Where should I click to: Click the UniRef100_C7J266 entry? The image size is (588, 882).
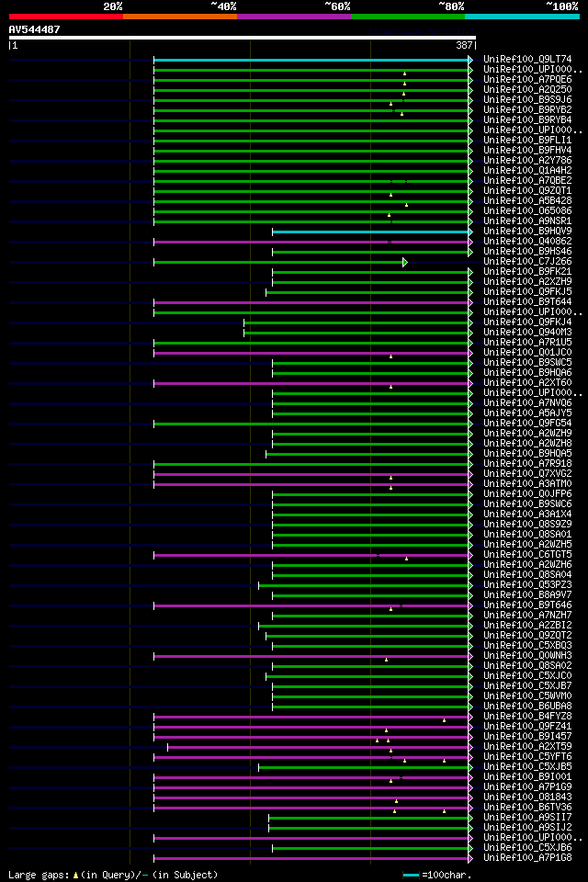pyautogui.click(x=527, y=262)
